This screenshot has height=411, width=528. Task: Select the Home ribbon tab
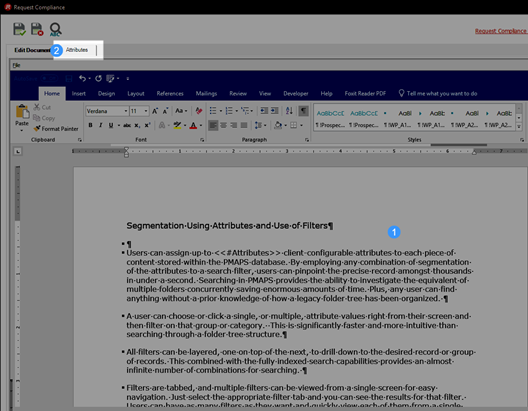(52, 94)
